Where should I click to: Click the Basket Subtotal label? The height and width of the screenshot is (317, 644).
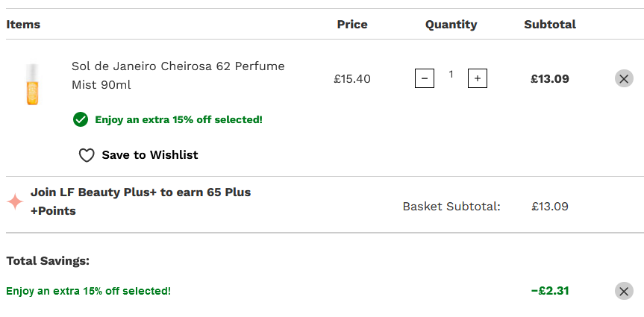pyautogui.click(x=451, y=206)
